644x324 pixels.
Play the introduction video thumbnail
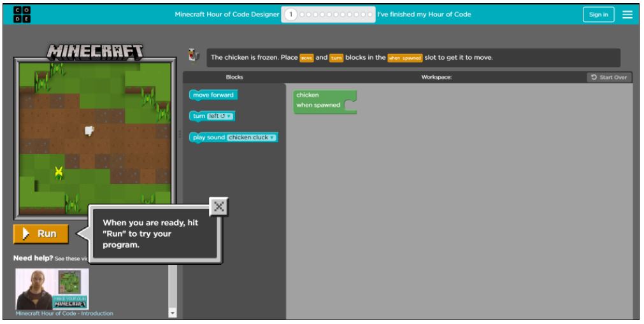52,289
